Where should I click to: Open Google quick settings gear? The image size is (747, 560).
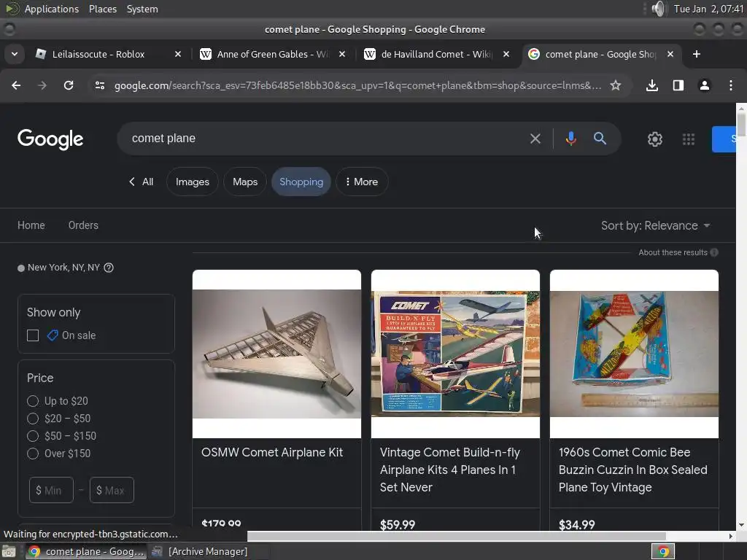[655, 139]
